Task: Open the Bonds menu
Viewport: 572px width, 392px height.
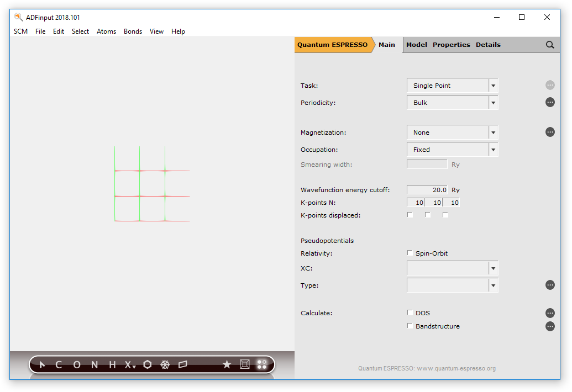Action: [133, 31]
